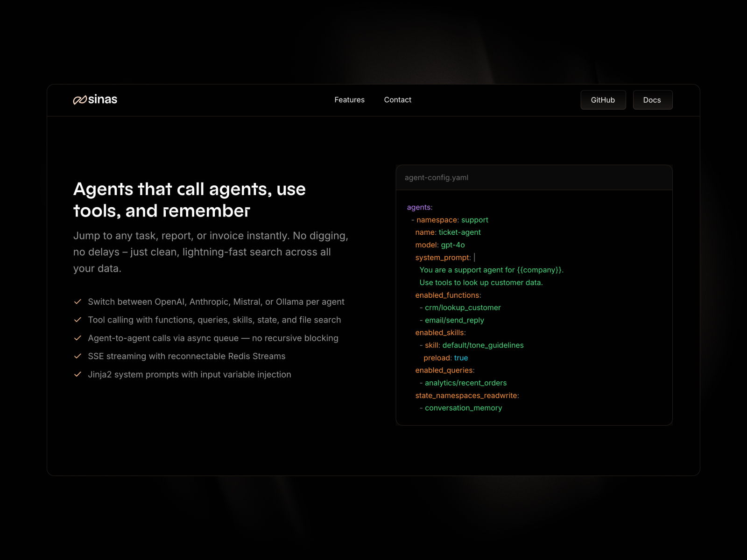Click 'state_namespaces_readwrite:' code line
Image resolution: width=747 pixels, height=560 pixels.
[x=467, y=396]
